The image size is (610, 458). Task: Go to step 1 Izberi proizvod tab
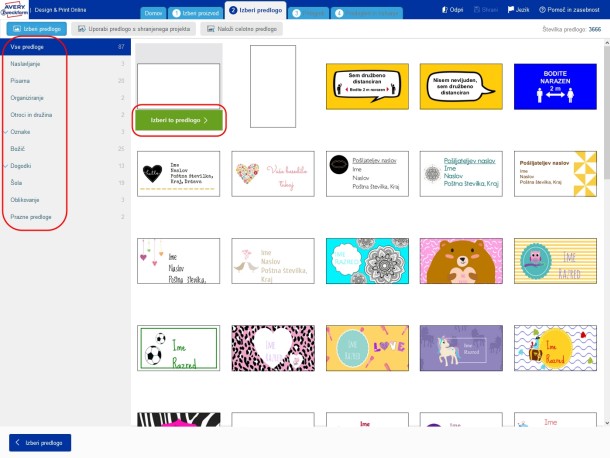coord(196,13)
